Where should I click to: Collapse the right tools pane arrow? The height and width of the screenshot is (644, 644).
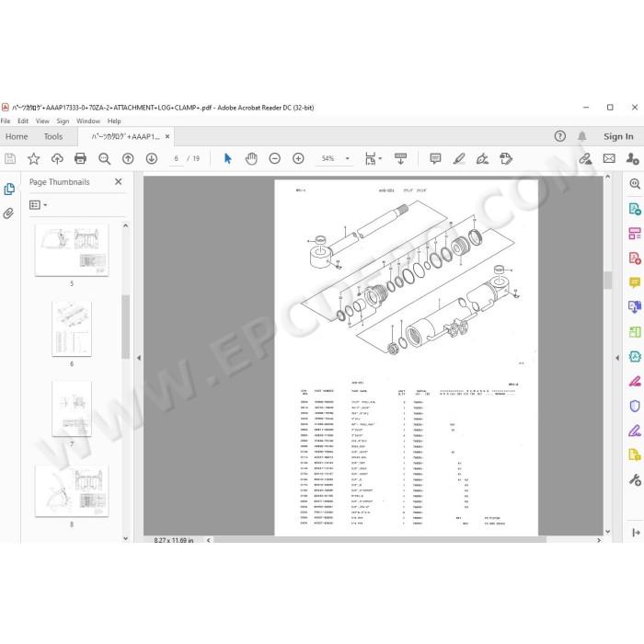[x=617, y=358]
